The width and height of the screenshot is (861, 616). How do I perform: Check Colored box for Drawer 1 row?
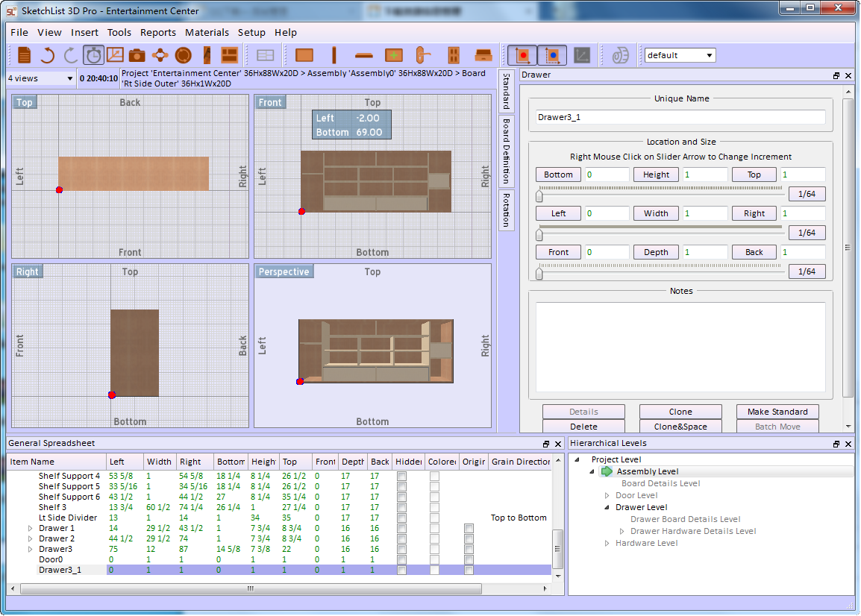(x=434, y=528)
